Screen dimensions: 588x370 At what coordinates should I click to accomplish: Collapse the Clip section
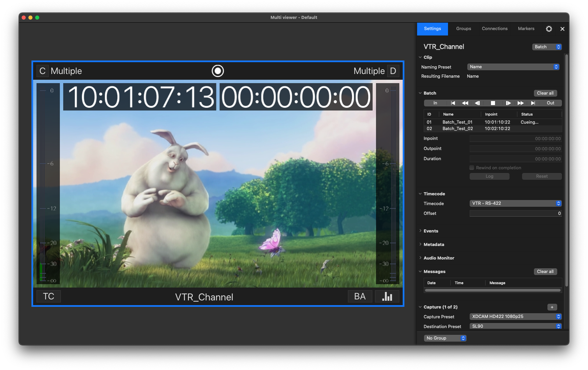coord(420,57)
